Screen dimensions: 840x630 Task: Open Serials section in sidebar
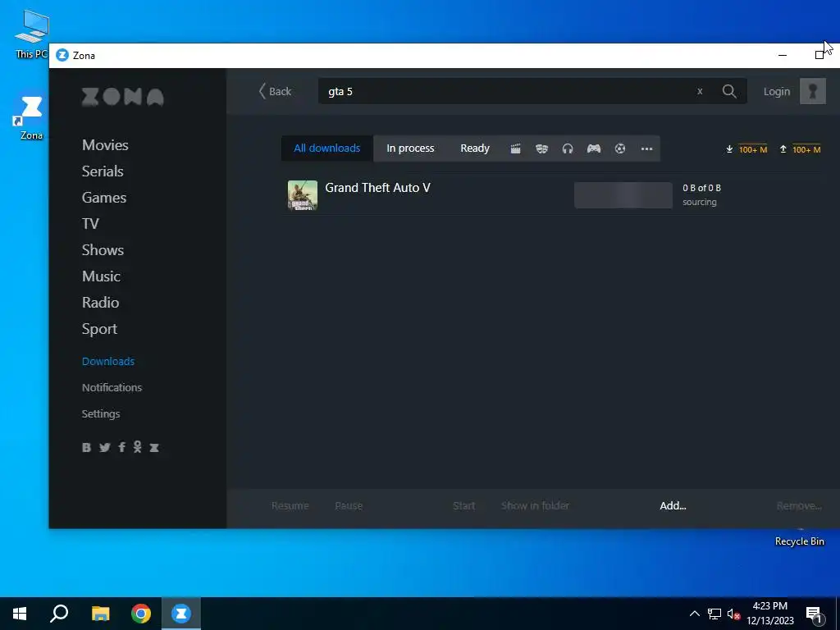[x=103, y=171]
